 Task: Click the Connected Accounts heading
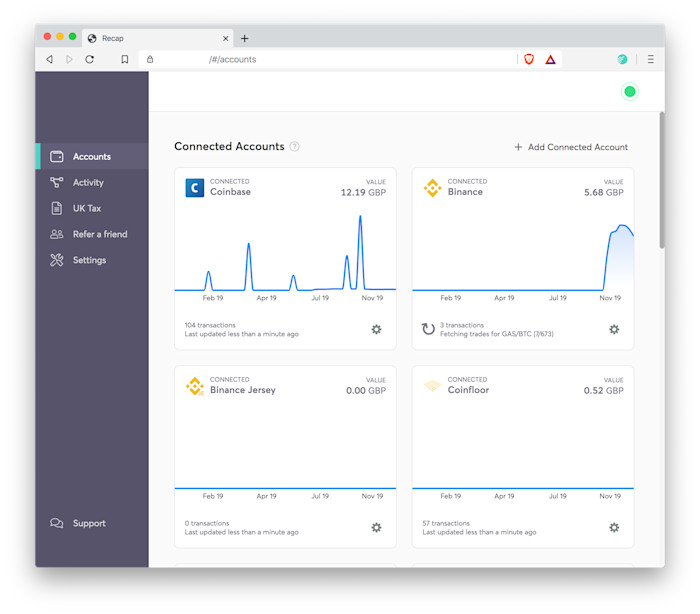click(229, 146)
